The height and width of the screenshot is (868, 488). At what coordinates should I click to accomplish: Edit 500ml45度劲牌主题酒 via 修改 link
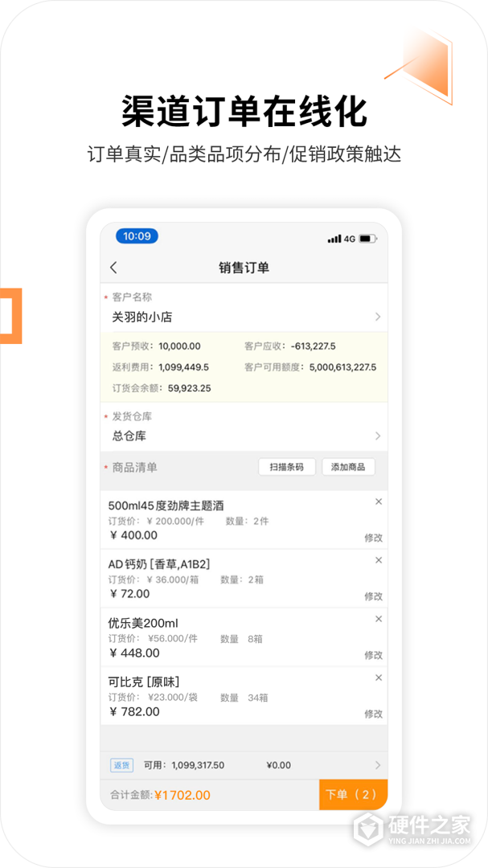[373, 538]
